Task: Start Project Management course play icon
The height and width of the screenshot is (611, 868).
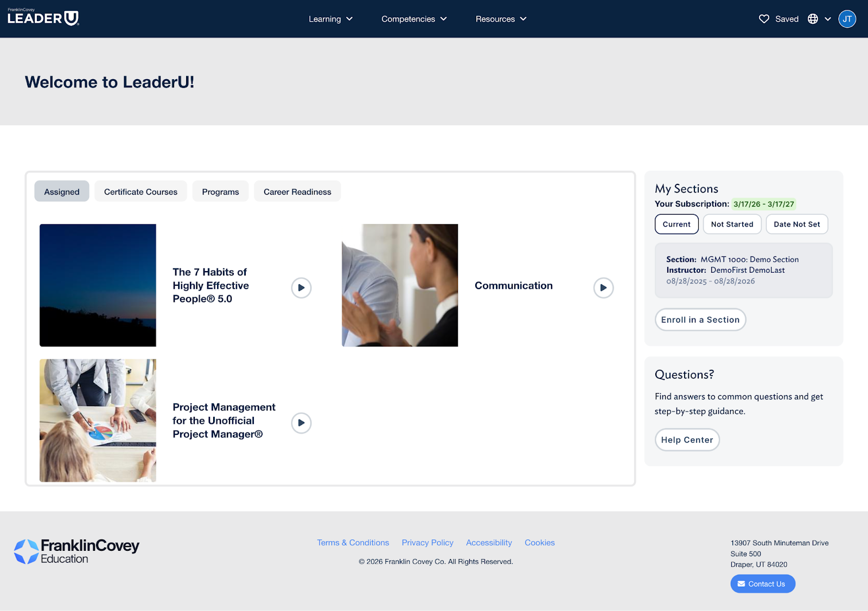Action: coord(301,423)
